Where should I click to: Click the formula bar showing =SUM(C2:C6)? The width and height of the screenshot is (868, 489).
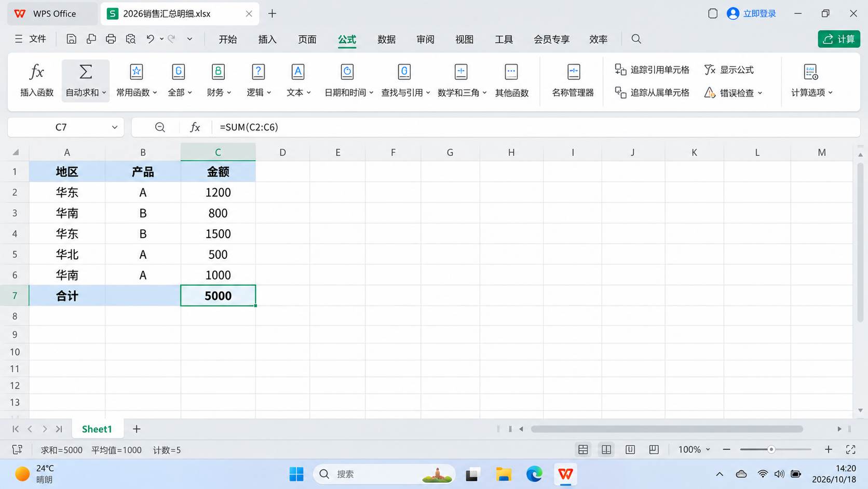(x=535, y=127)
